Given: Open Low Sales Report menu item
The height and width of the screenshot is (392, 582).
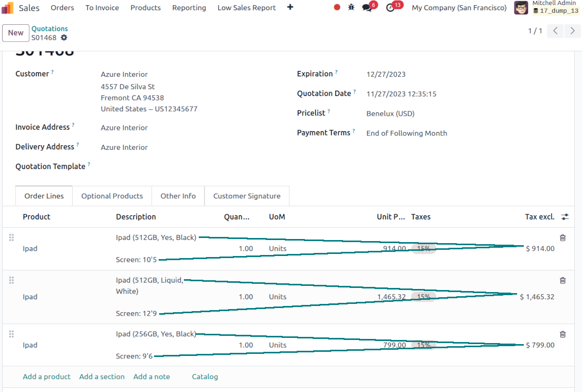Looking at the screenshot, I should point(247,8).
